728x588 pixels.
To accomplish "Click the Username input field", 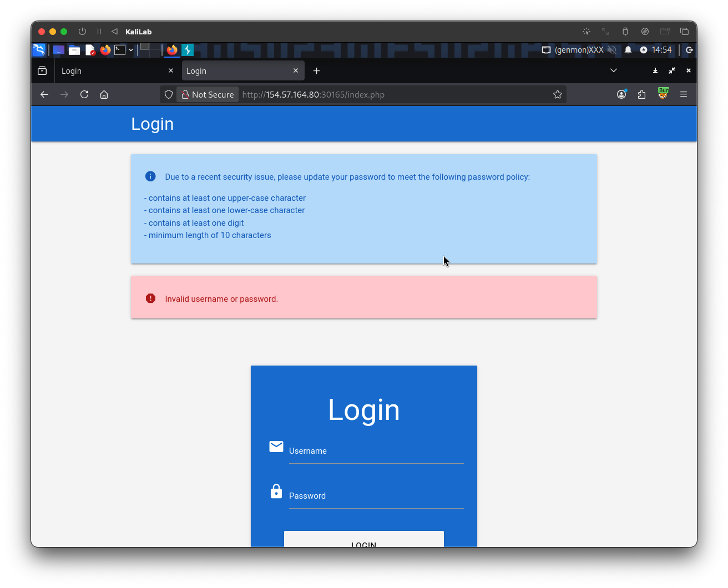I will tap(376, 452).
